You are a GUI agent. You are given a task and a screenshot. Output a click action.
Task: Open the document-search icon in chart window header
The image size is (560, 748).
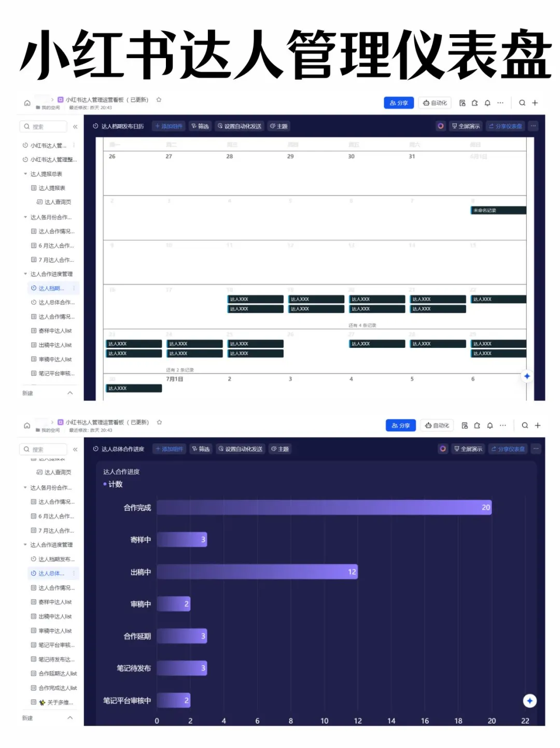click(465, 426)
